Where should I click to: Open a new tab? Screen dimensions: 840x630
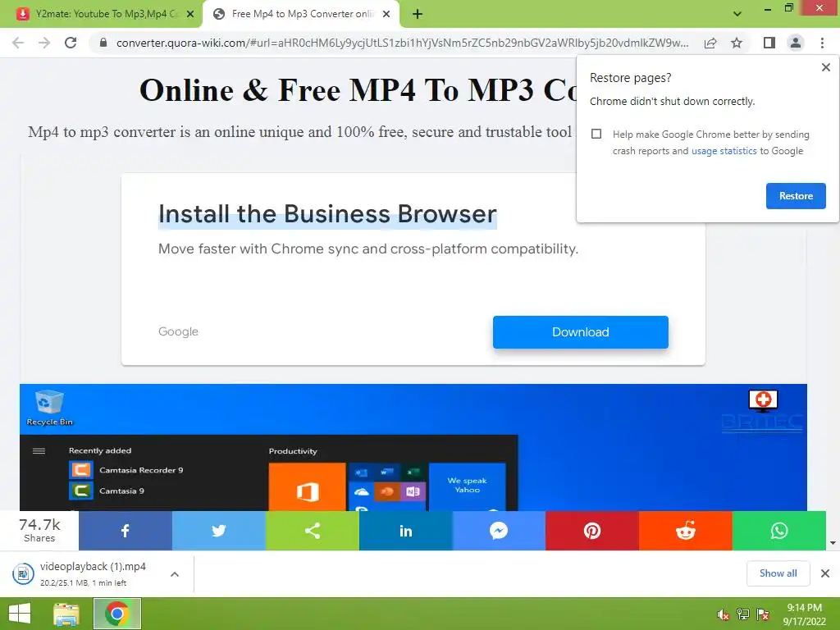(418, 14)
